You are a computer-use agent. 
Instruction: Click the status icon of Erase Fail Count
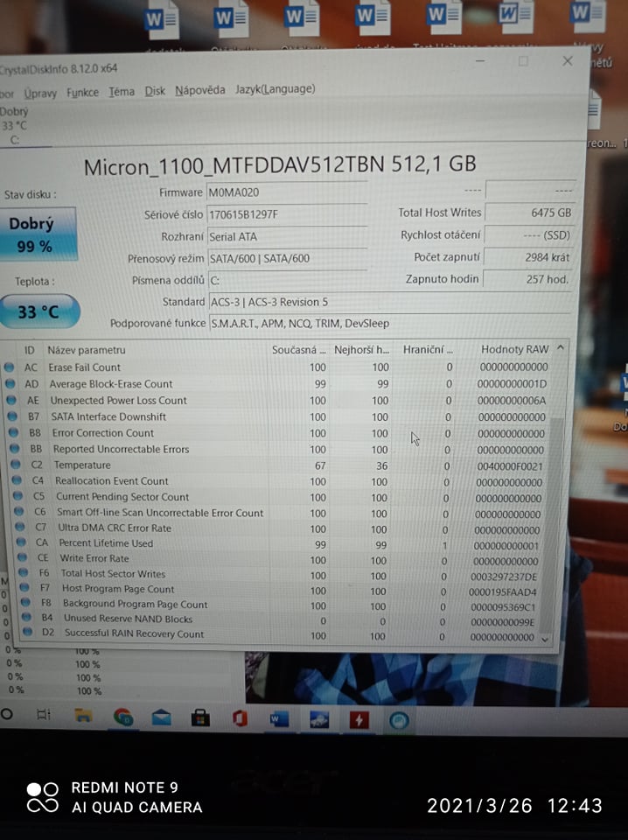(9, 367)
